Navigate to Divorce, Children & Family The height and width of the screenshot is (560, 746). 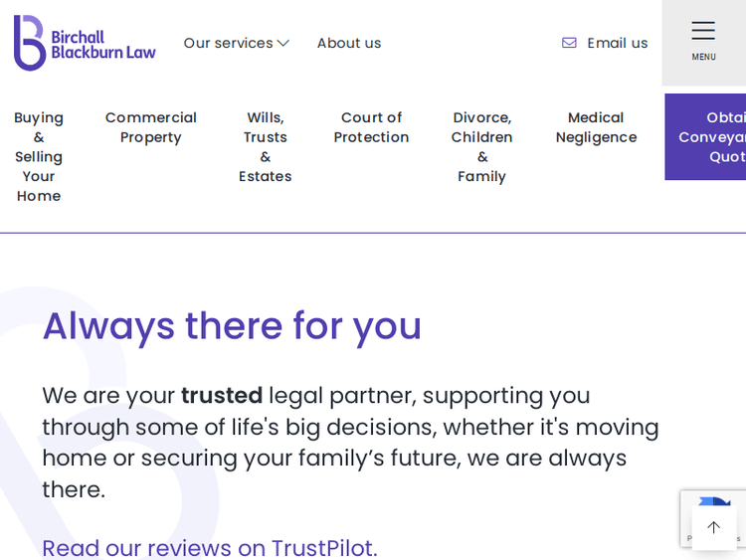coord(482,146)
